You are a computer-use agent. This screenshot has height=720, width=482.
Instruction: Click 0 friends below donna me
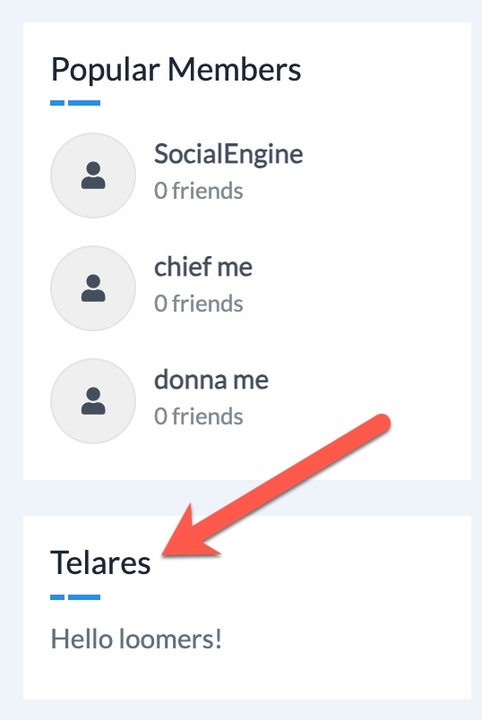point(198,416)
